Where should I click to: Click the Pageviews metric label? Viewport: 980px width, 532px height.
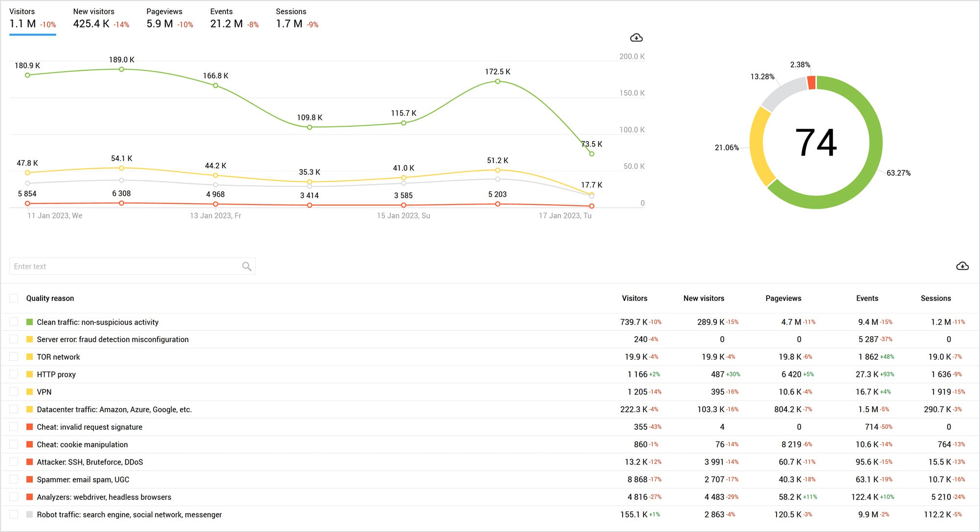click(x=162, y=11)
